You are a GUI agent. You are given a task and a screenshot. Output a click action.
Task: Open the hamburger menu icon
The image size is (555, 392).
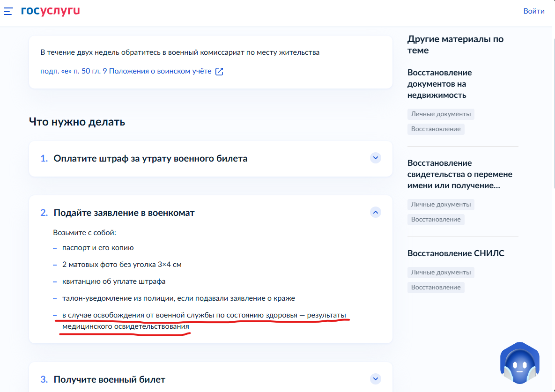pyautogui.click(x=8, y=11)
